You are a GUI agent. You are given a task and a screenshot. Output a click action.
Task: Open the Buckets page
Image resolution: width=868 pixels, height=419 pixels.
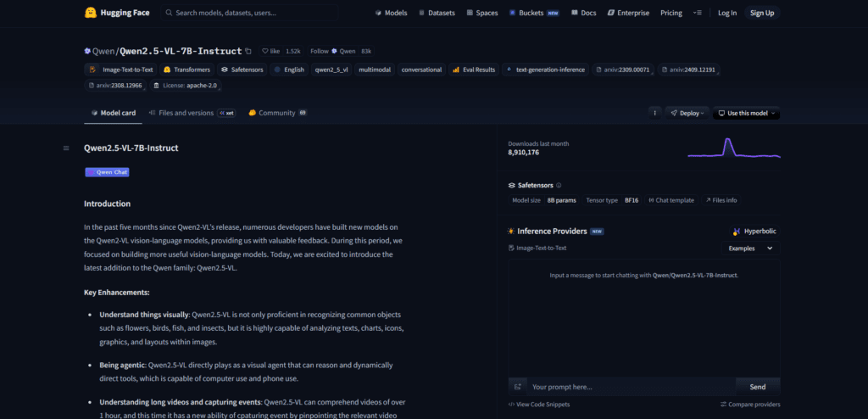(x=535, y=13)
